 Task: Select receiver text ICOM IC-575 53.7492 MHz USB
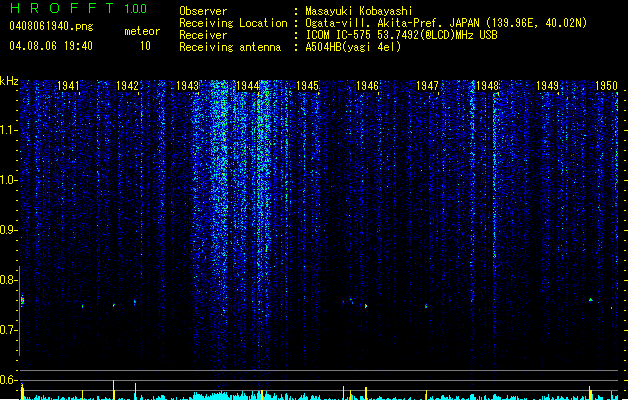click(402, 35)
